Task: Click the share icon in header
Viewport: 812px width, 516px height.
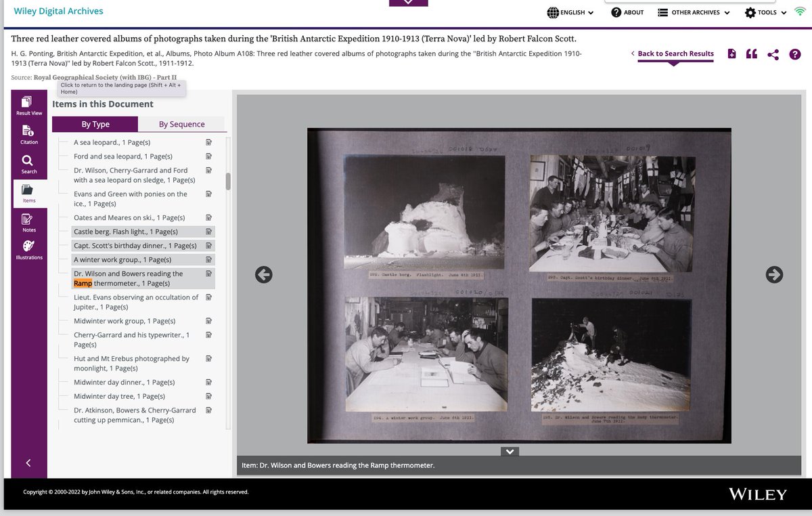Action: click(773, 54)
